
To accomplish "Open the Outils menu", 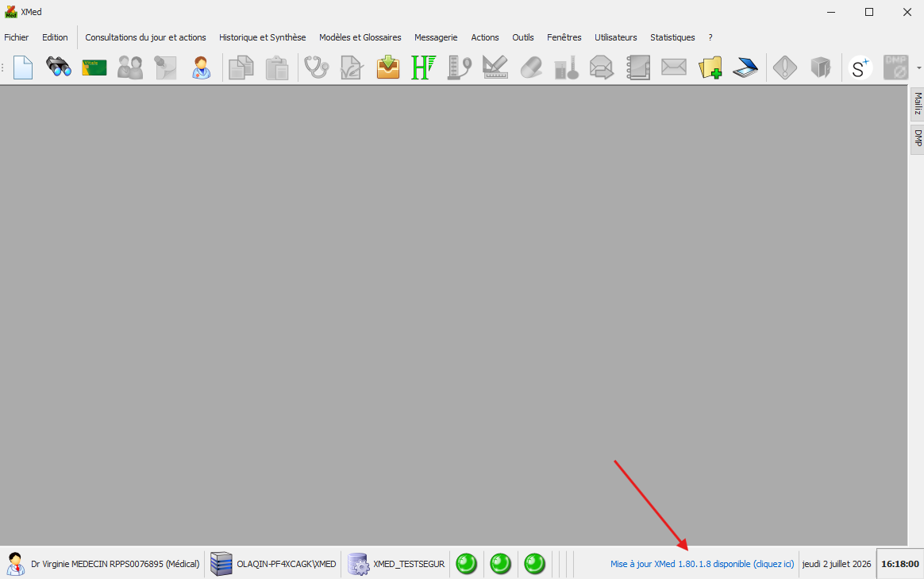I will [x=522, y=37].
